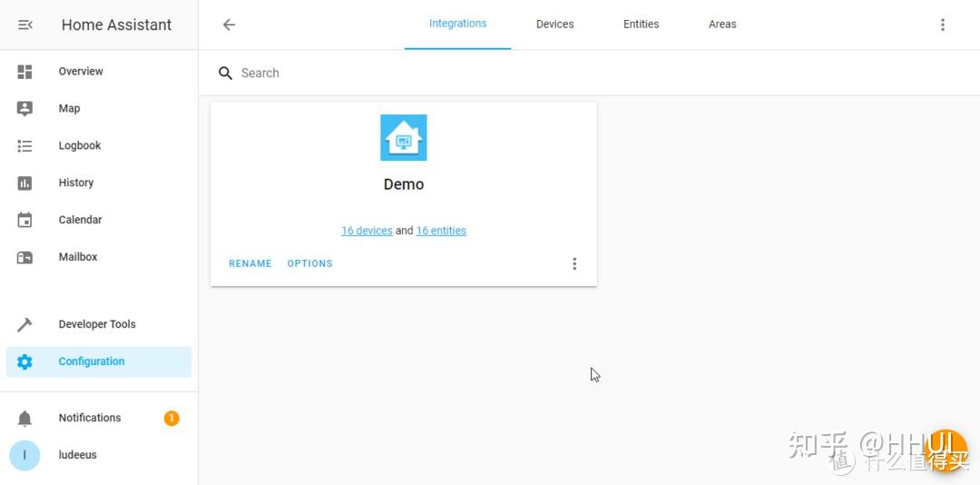Click the Developer Tools hammer icon
This screenshot has width=980, height=485.
pyautogui.click(x=24, y=324)
